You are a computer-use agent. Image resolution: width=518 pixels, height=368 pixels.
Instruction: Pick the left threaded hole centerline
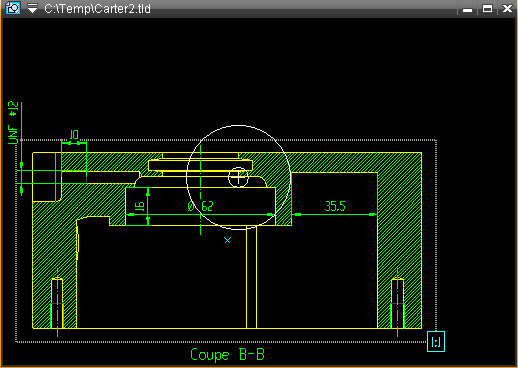coord(57,303)
